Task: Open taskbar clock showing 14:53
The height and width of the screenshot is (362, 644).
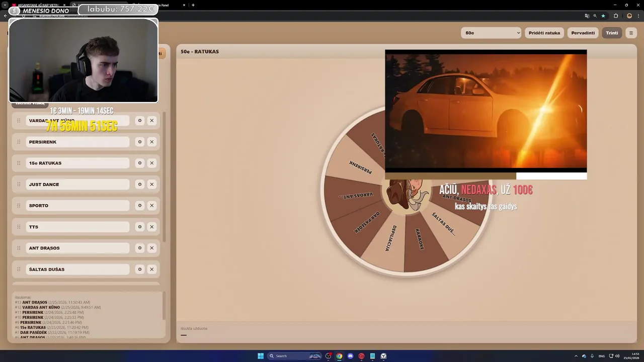Action: (631, 356)
